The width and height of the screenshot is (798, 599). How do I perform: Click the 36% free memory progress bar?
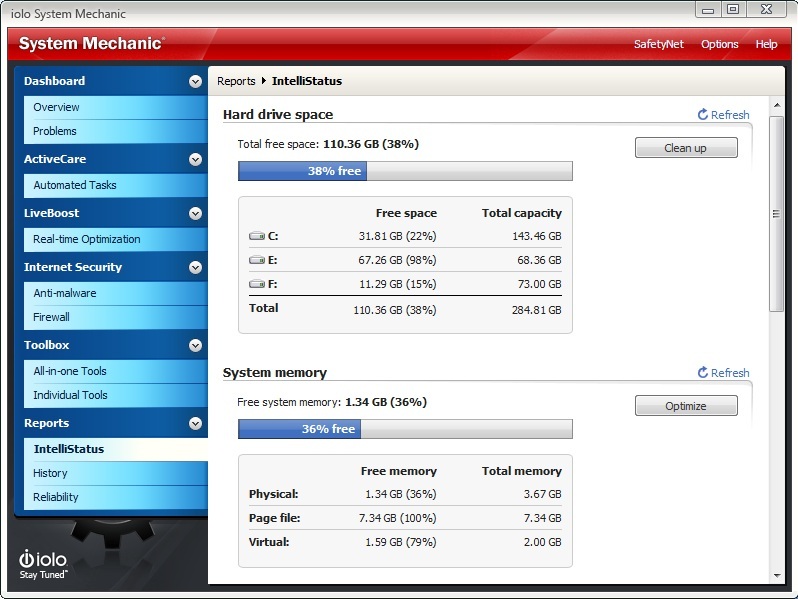[405, 429]
